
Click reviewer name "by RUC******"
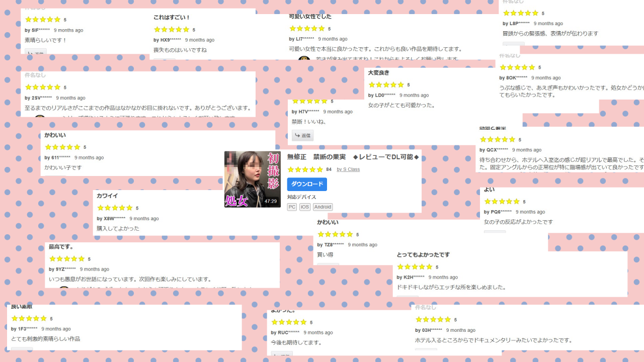285,332
